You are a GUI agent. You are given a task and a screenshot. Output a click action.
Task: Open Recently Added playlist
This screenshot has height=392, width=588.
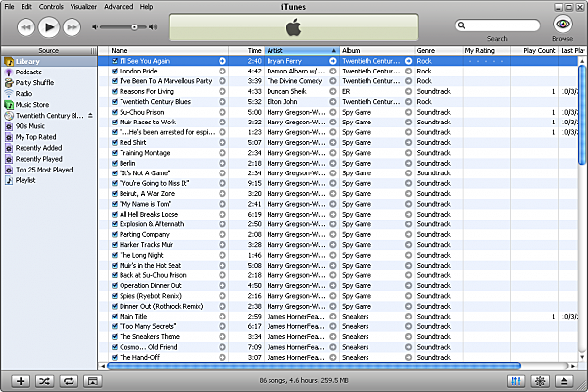coord(49,148)
